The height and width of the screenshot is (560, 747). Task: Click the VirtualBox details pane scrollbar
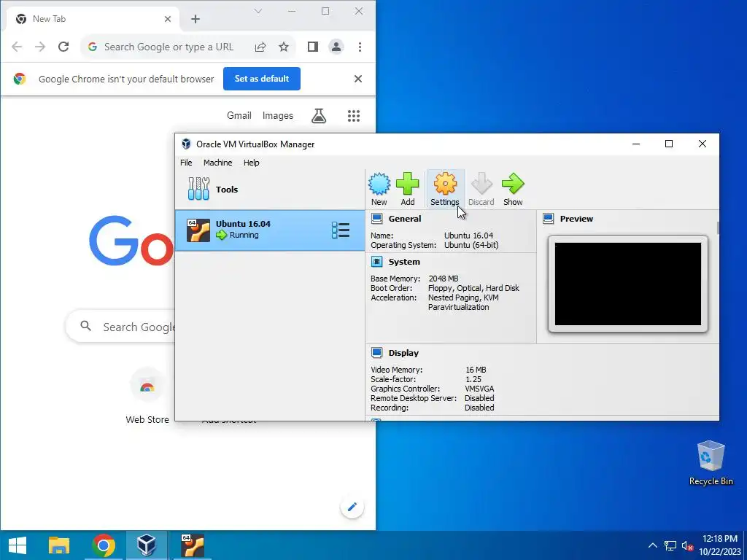[718, 227]
